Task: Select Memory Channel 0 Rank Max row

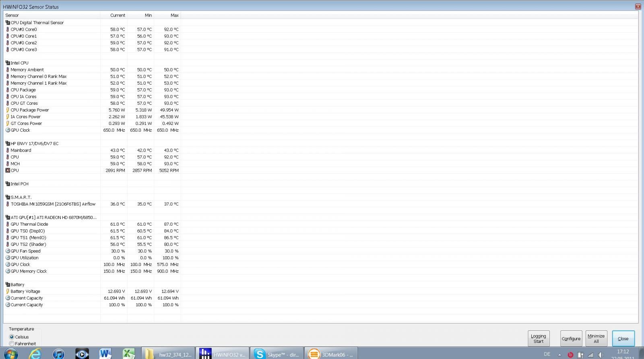Action: click(92, 77)
